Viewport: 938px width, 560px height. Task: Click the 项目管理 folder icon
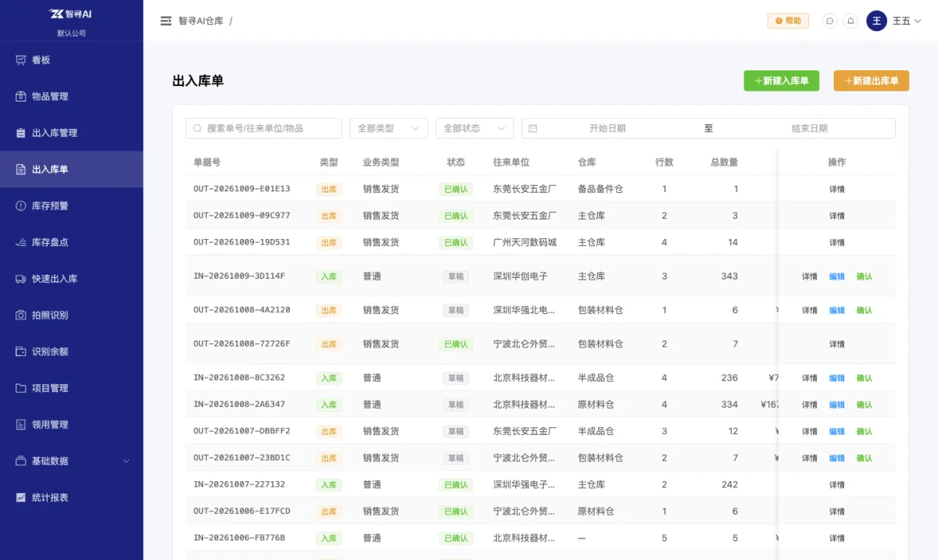click(21, 388)
